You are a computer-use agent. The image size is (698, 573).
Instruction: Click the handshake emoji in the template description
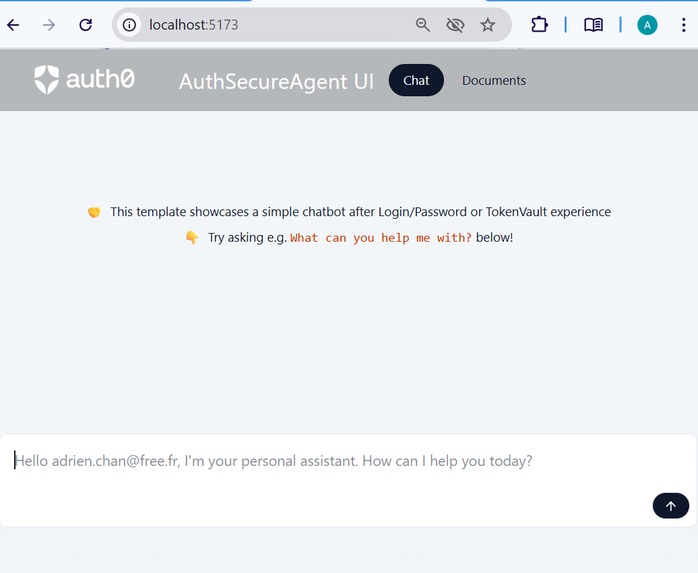[x=94, y=212]
